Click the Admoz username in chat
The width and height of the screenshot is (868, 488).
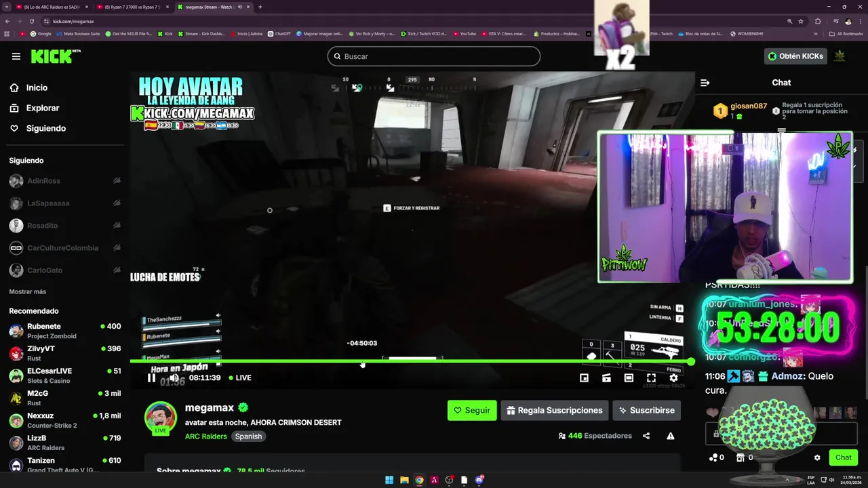click(788, 376)
